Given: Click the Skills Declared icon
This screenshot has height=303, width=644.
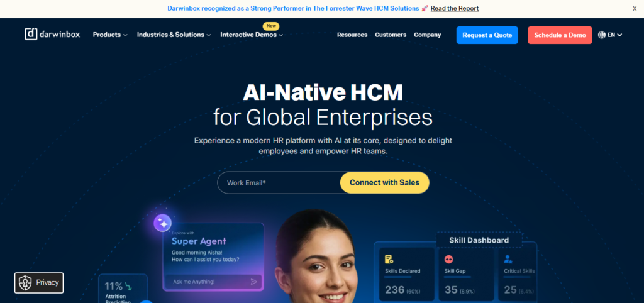Looking at the screenshot, I should 389,260.
